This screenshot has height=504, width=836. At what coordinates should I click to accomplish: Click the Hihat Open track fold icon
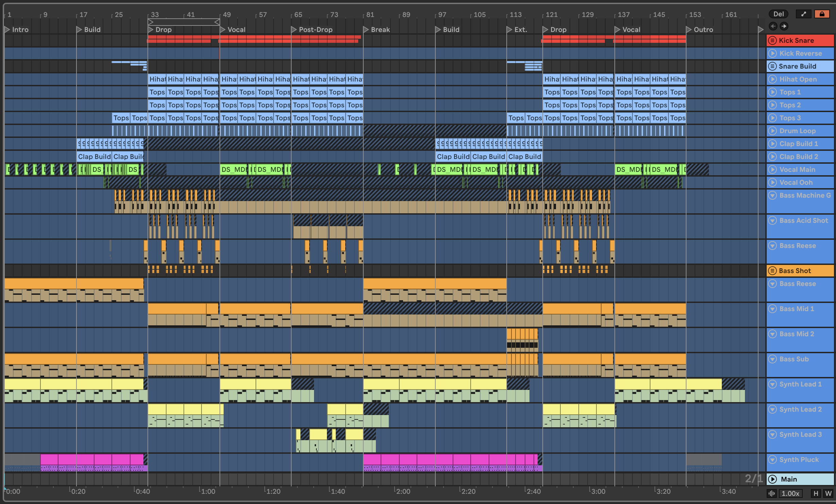coord(772,79)
